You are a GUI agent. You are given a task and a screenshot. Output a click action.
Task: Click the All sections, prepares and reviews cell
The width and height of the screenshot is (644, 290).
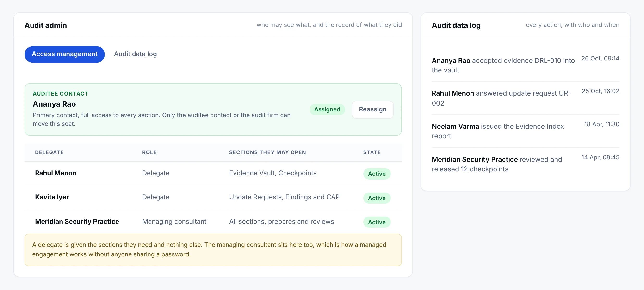coord(281,221)
